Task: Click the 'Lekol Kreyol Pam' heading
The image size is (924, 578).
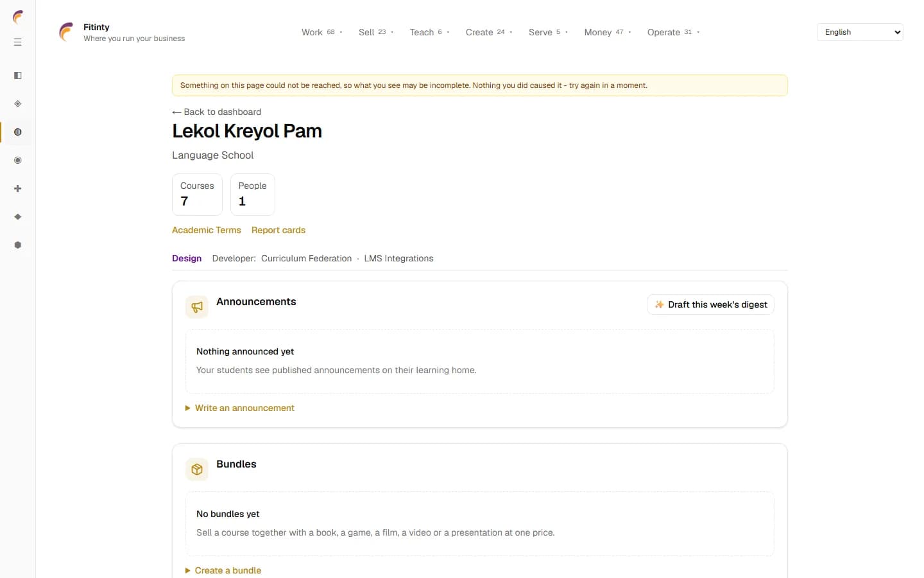Action: [247, 131]
